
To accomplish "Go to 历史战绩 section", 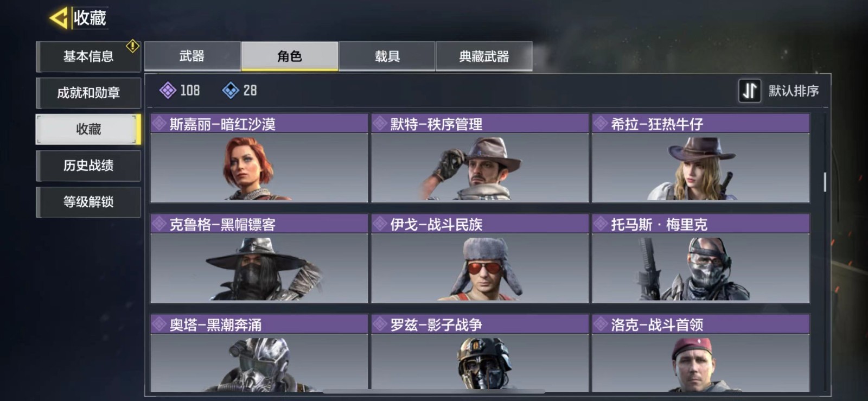I will pos(88,166).
